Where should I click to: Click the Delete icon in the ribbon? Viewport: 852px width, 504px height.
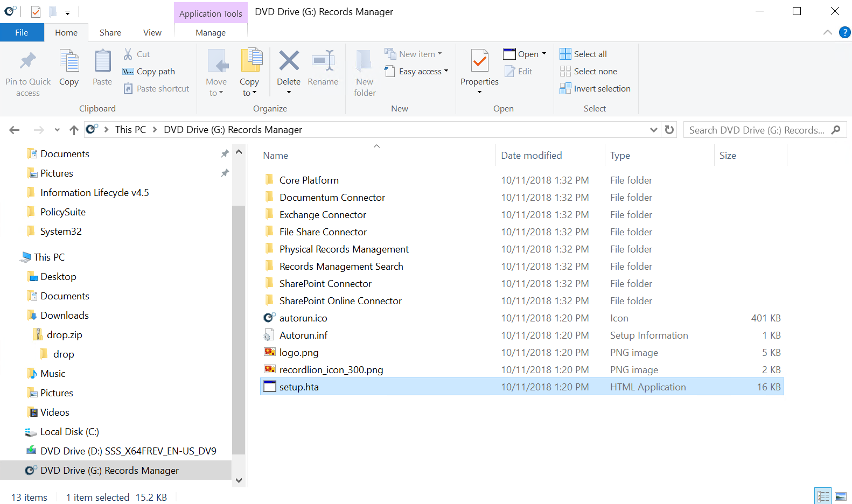(289, 61)
